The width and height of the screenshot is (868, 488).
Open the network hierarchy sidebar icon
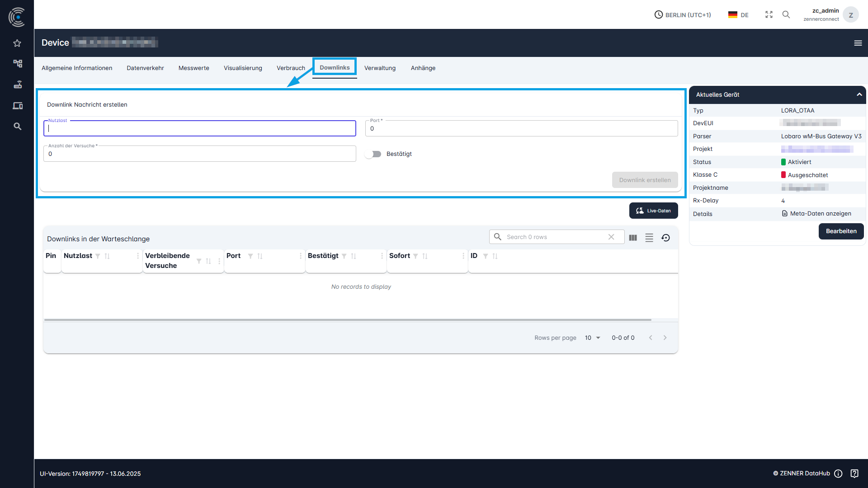click(17, 64)
